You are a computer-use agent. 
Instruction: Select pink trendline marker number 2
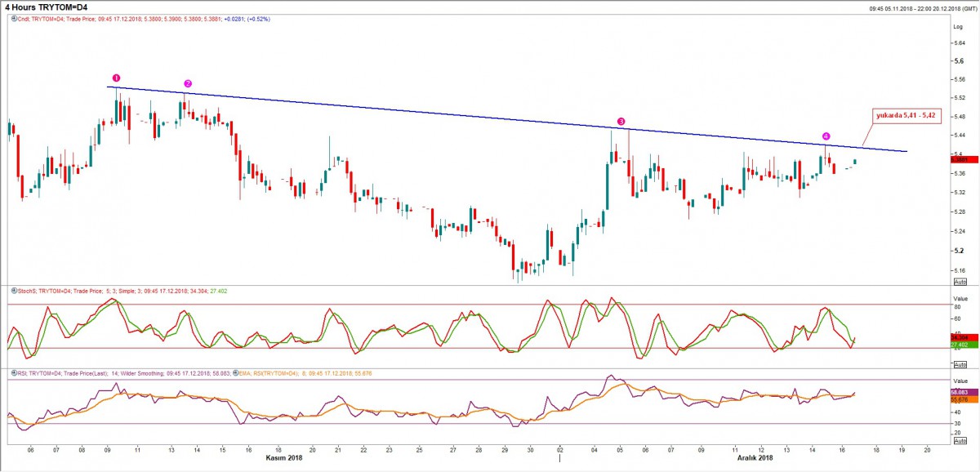[188, 83]
